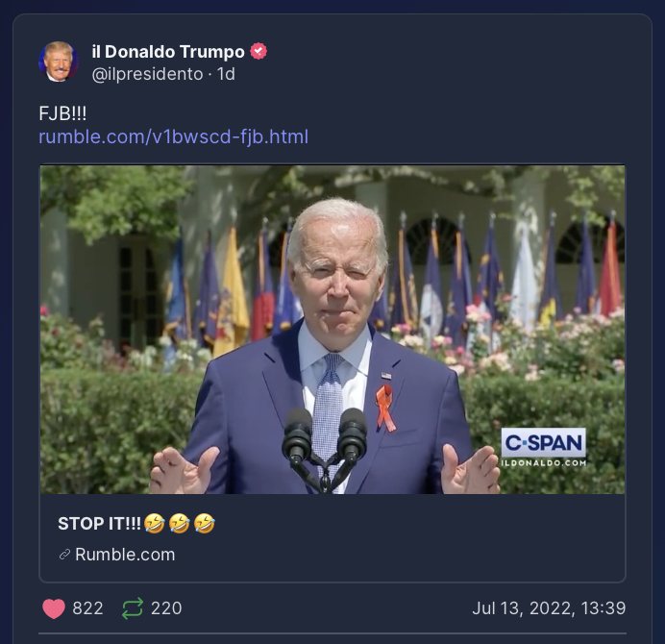Screen dimensions: 665x644
Task: Repost using the green arrows icon
Action: point(133,608)
